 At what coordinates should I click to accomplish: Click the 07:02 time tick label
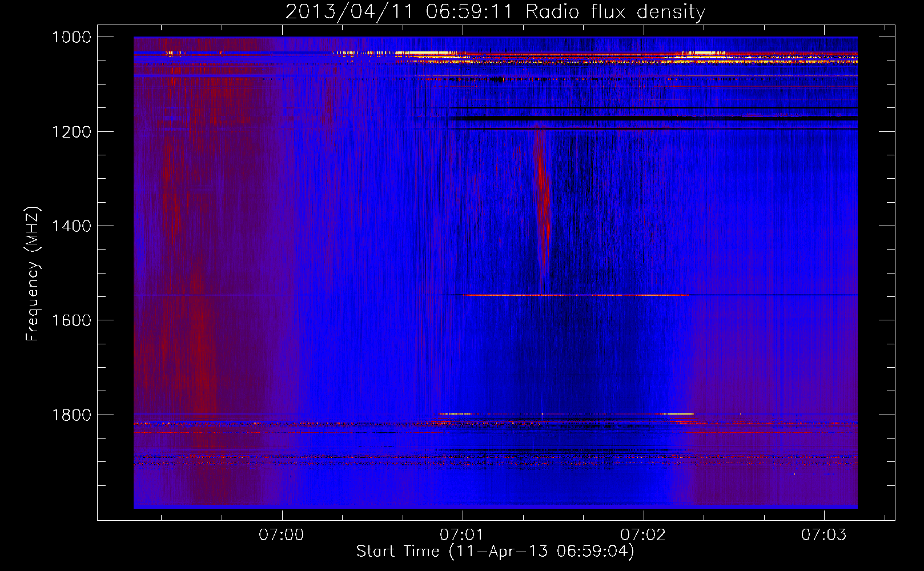point(643,535)
